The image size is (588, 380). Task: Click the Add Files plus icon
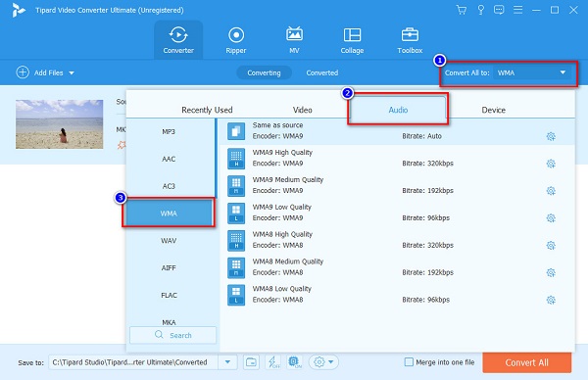pos(23,72)
